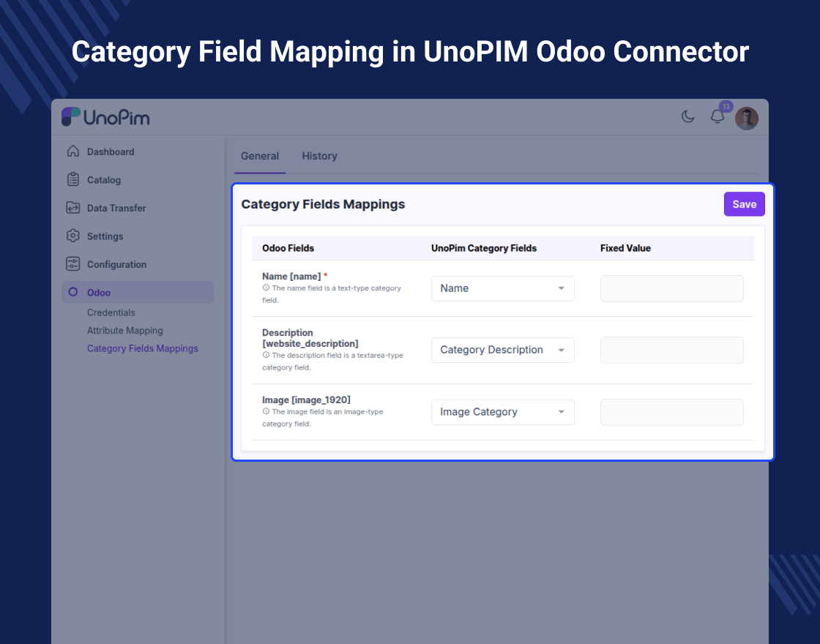This screenshot has width=820, height=644.
Task: Open Dashboard in sidebar
Action: [x=111, y=151]
